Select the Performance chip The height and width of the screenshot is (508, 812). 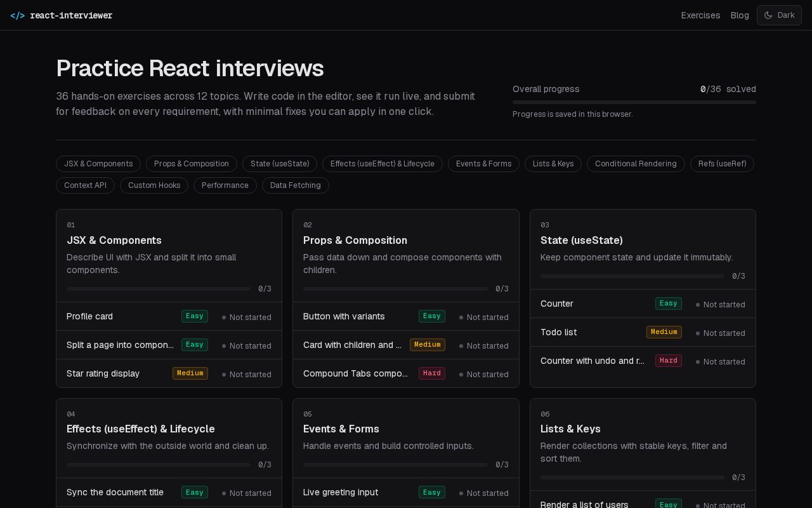click(225, 185)
